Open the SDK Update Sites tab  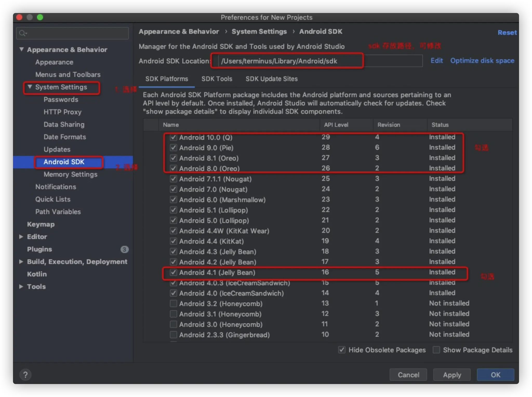click(x=271, y=79)
